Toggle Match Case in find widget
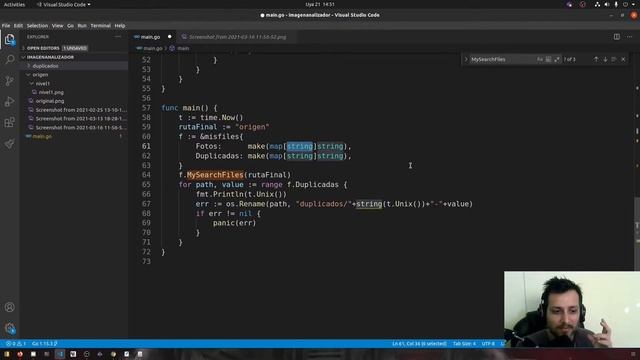This screenshot has width=640, height=360. (540, 60)
